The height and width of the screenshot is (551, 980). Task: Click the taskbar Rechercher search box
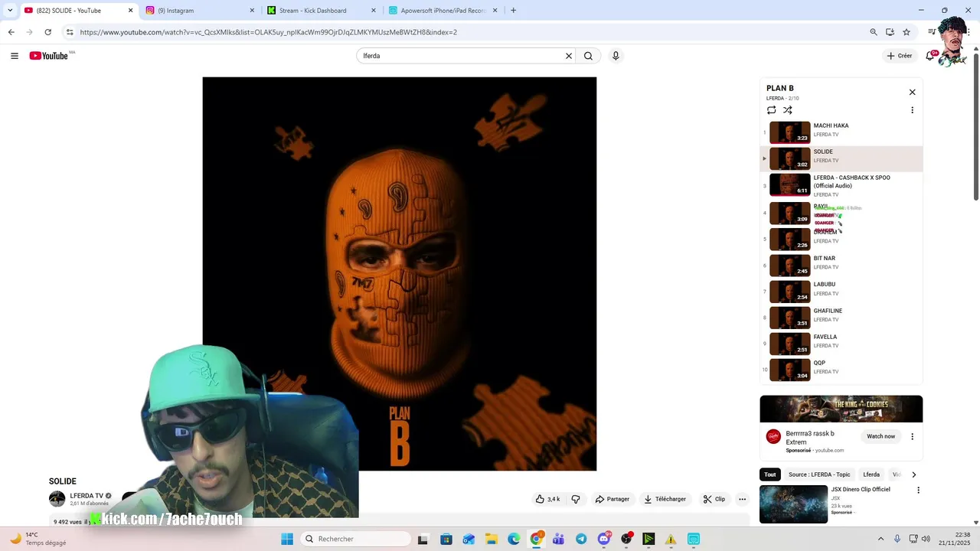pos(355,539)
